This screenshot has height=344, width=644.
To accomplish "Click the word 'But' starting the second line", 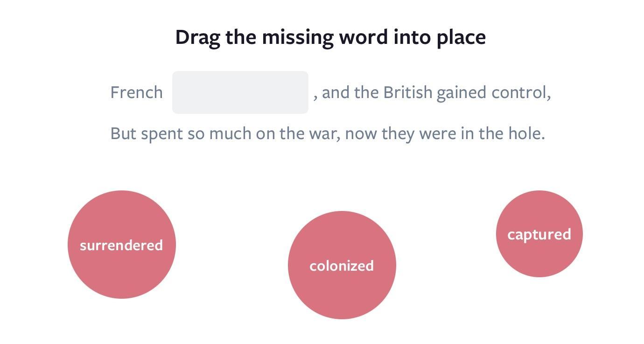I will point(123,133).
